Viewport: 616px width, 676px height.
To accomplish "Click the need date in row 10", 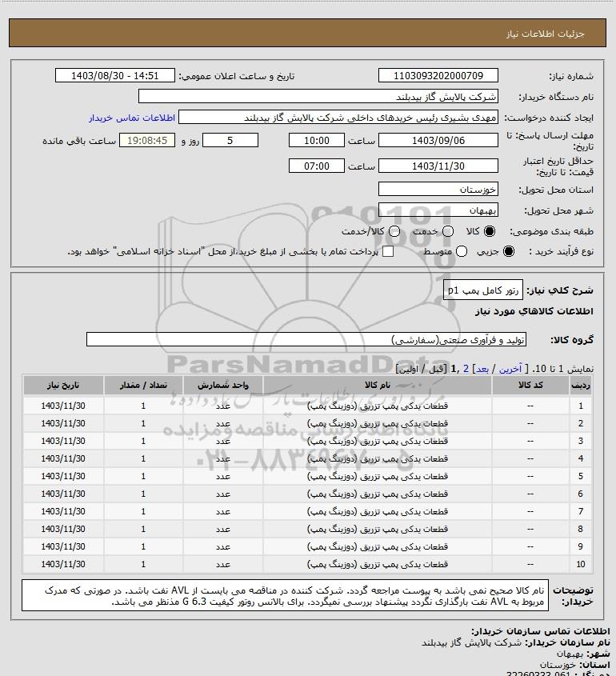I will pyautogui.click(x=63, y=564).
